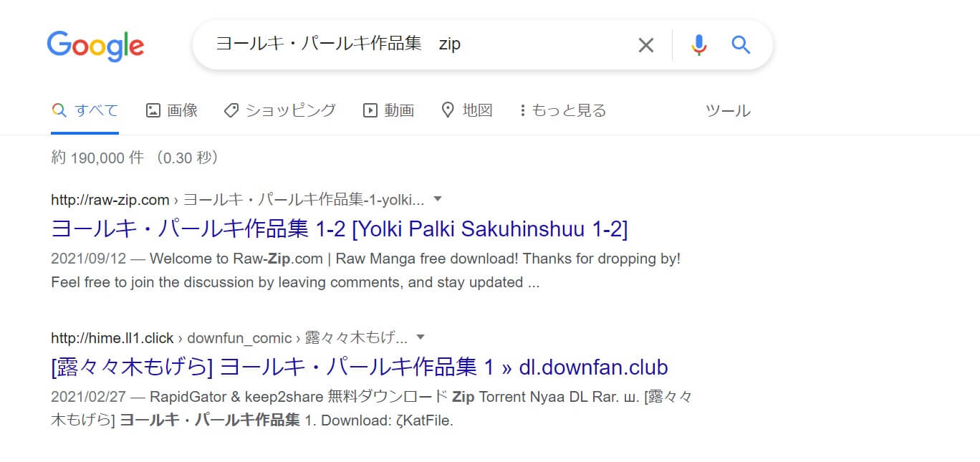Switch to the 動画 videos tab
The image size is (980, 462).
pyautogui.click(x=389, y=110)
